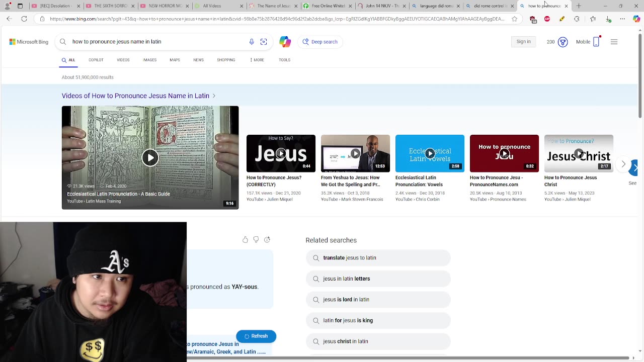Start voice search with the microphone icon

tap(252, 42)
